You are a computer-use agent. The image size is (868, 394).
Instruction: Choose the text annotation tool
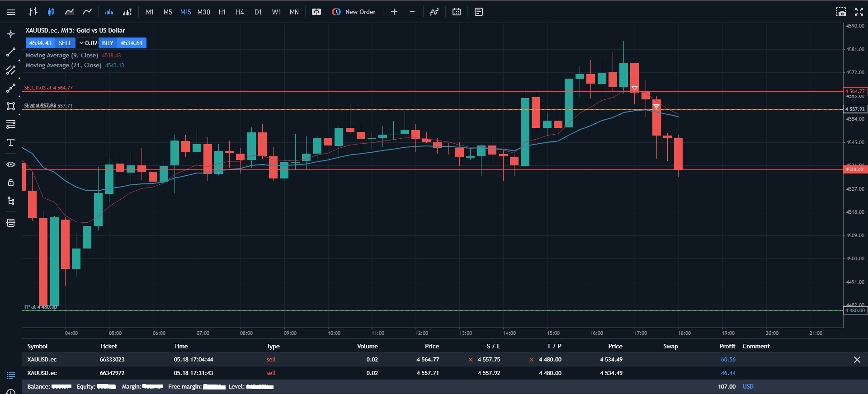(11, 142)
